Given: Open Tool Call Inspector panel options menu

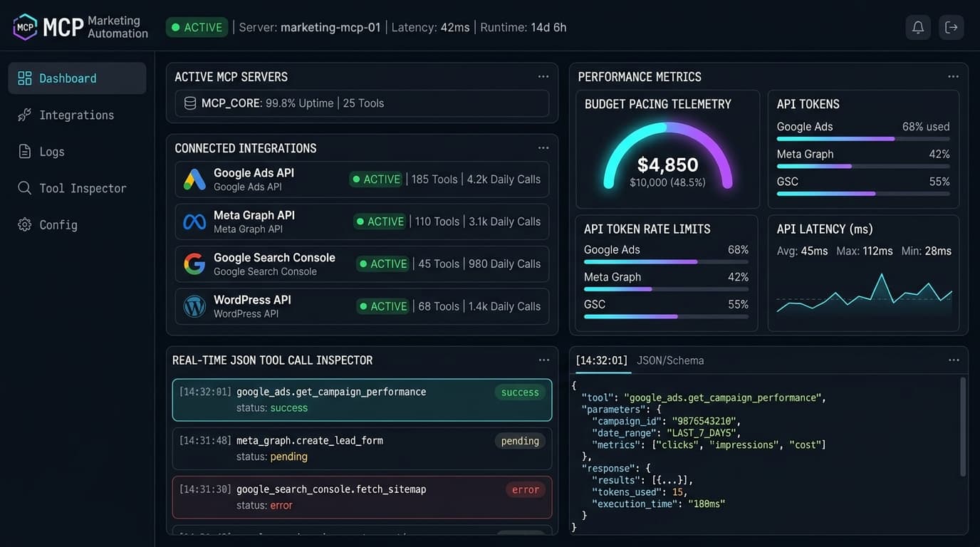Looking at the screenshot, I should point(544,360).
